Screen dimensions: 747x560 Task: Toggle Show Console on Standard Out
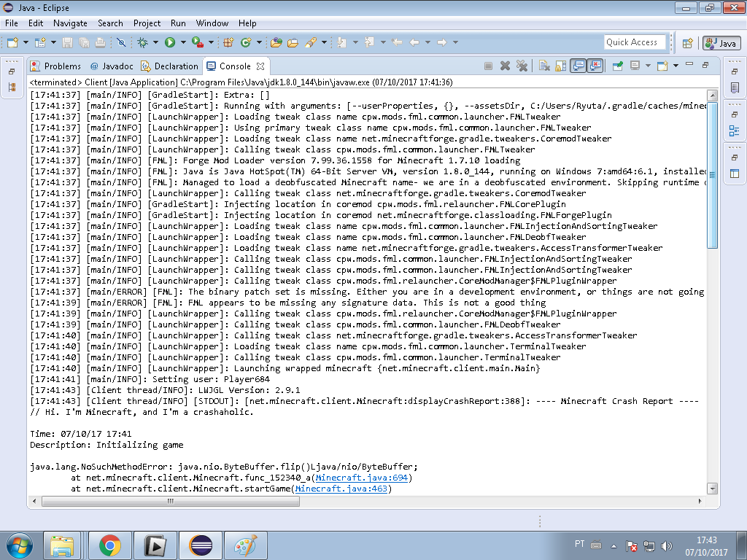click(x=578, y=66)
